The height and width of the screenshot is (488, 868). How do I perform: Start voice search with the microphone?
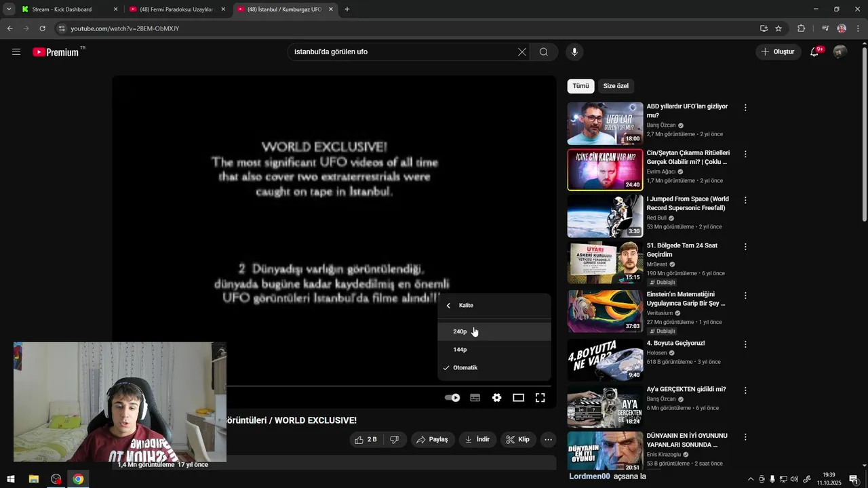point(574,52)
